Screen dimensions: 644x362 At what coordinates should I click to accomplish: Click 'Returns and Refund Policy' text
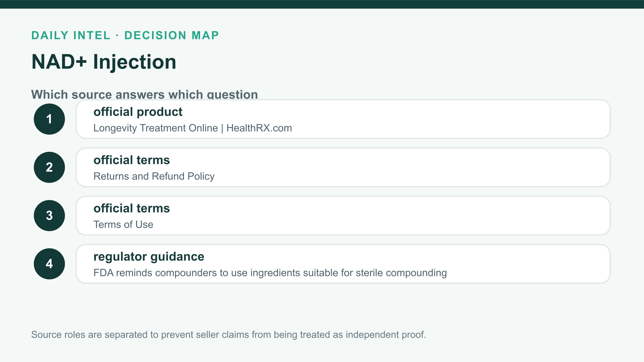(154, 176)
